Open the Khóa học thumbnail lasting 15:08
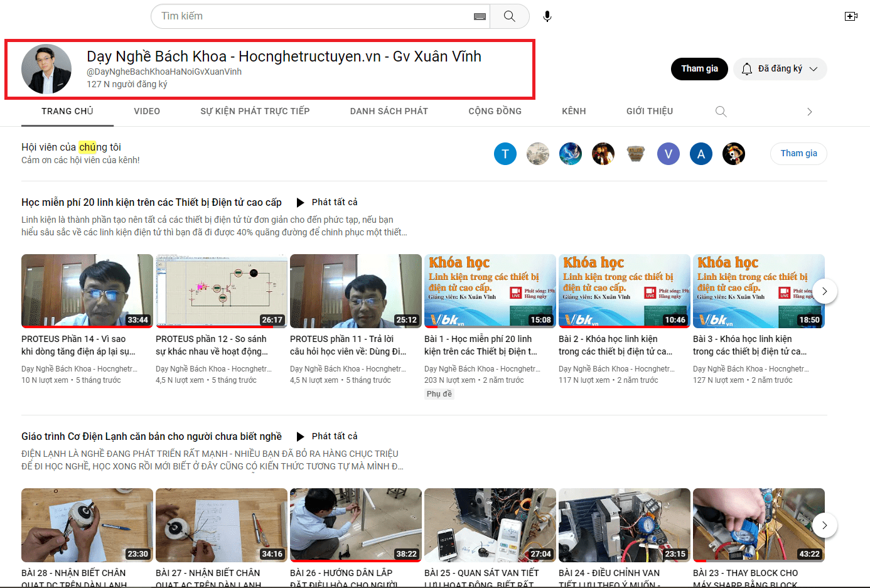Image resolution: width=870 pixels, height=588 pixels. (x=490, y=291)
